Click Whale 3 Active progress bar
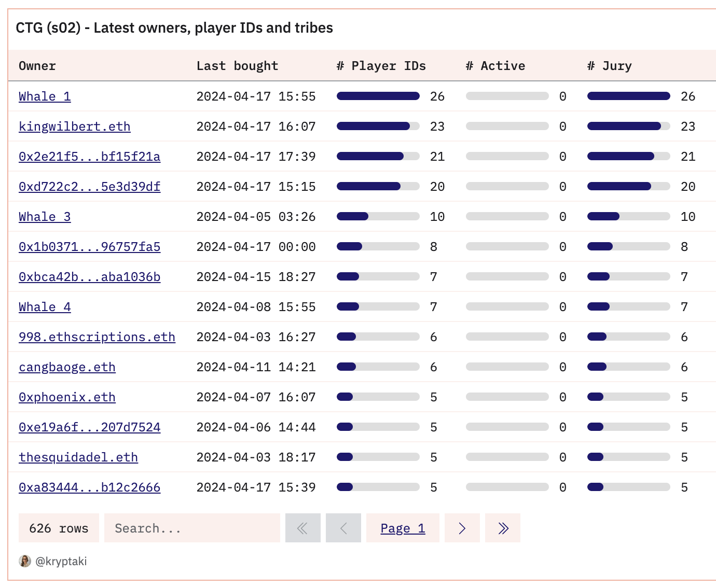Viewport: 716px width, 588px height. pos(507,216)
